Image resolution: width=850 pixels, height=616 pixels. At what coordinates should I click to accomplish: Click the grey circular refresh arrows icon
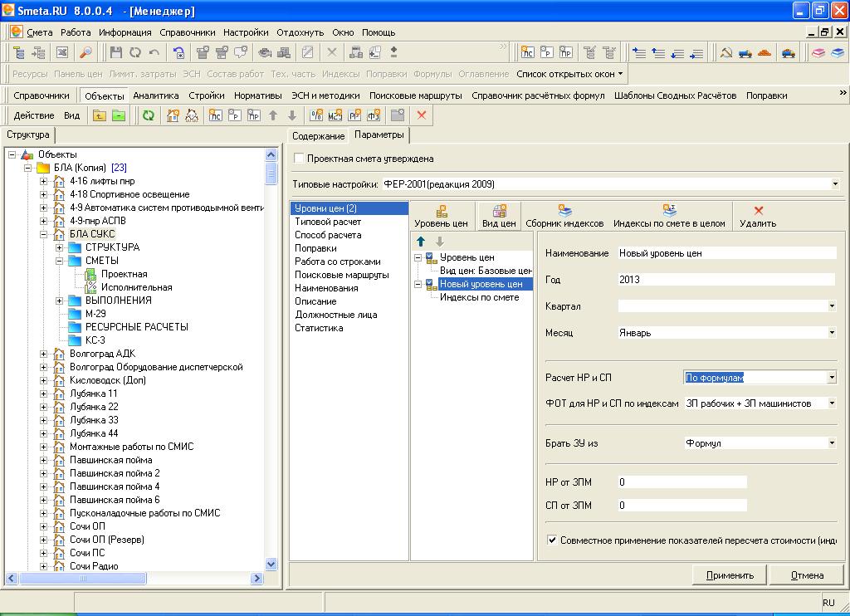(135, 52)
